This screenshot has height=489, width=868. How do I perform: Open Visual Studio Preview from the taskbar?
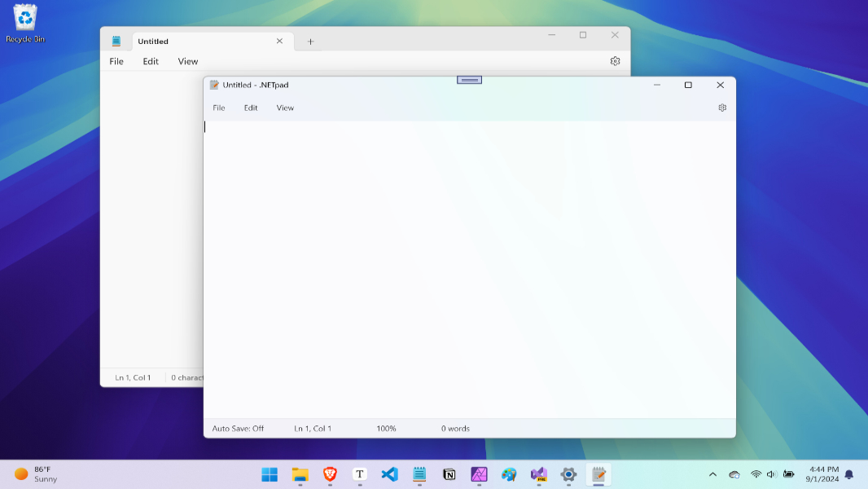pos(538,474)
